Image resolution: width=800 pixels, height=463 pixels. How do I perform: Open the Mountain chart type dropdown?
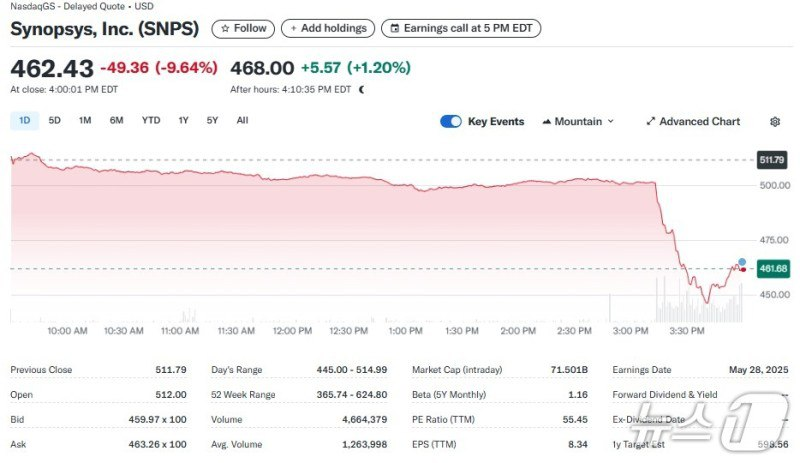(x=578, y=121)
